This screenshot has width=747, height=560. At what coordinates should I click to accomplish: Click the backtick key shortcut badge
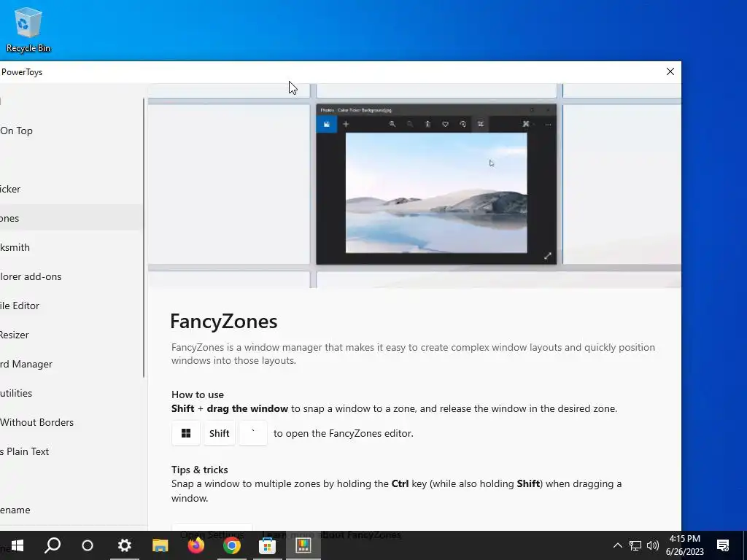253,433
